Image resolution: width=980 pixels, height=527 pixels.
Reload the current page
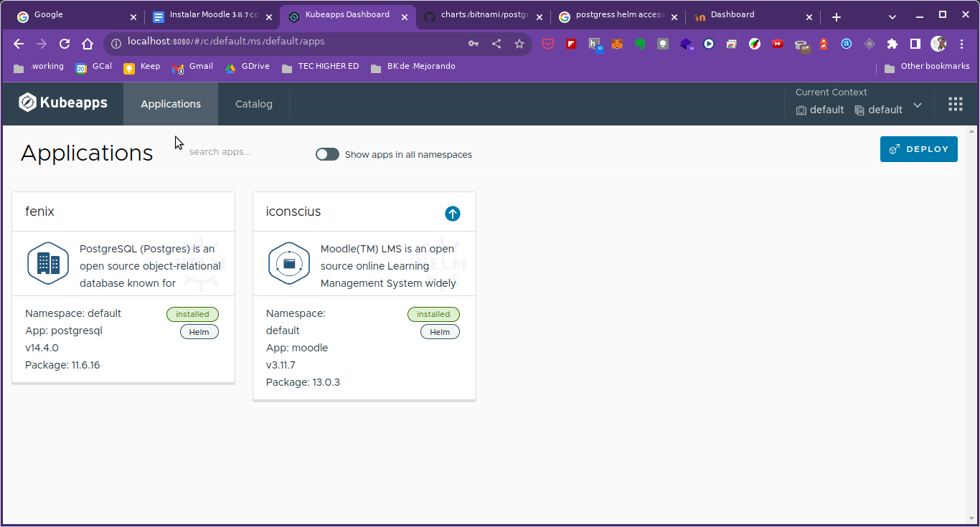tap(65, 44)
